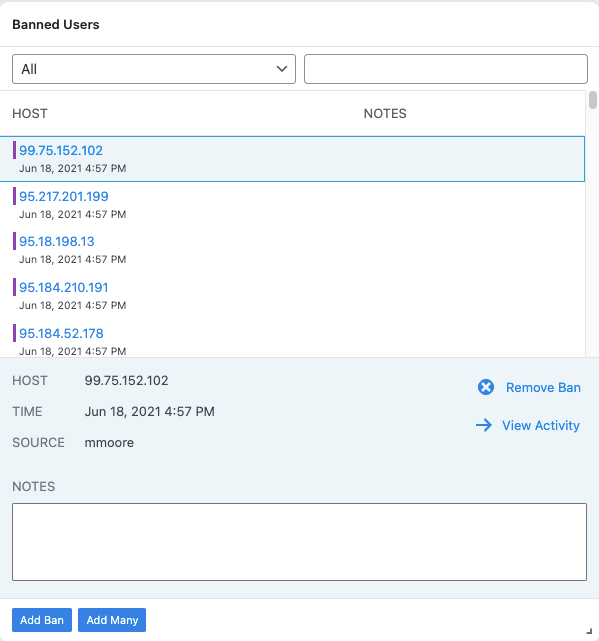Click inside the Notes text area
The image size is (599, 641).
(x=299, y=542)
